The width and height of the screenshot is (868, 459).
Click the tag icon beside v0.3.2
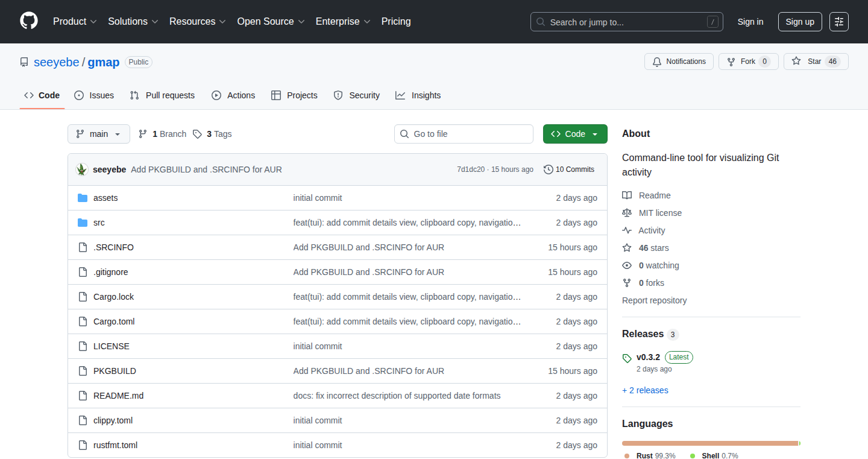coord(627,358)
